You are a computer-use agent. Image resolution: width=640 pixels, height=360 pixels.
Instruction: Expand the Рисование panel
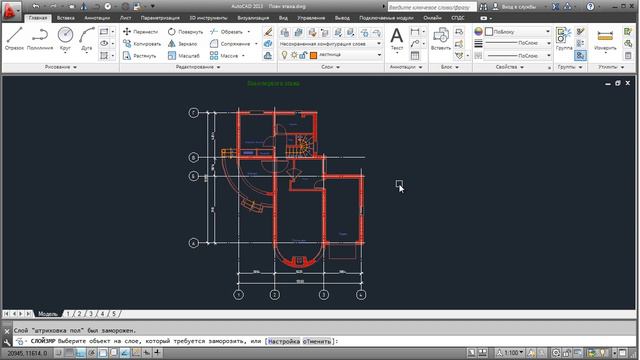tap(60, 67)
